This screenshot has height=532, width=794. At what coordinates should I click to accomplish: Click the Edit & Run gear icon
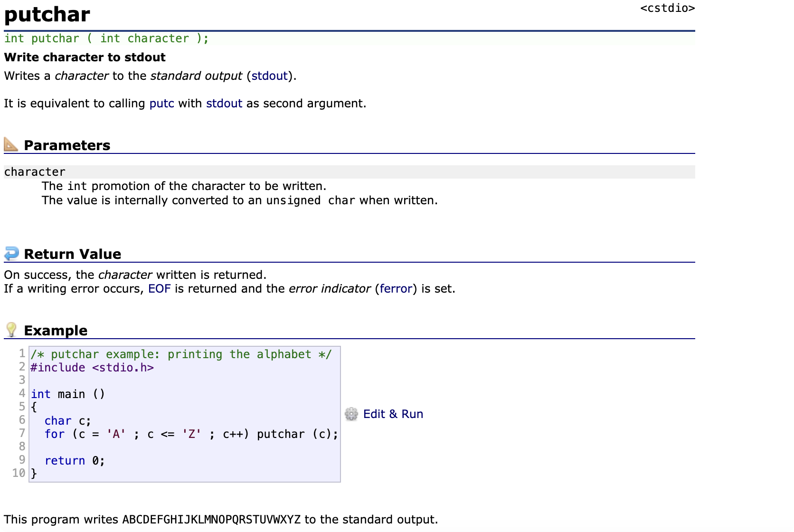(x=351, y=414)
